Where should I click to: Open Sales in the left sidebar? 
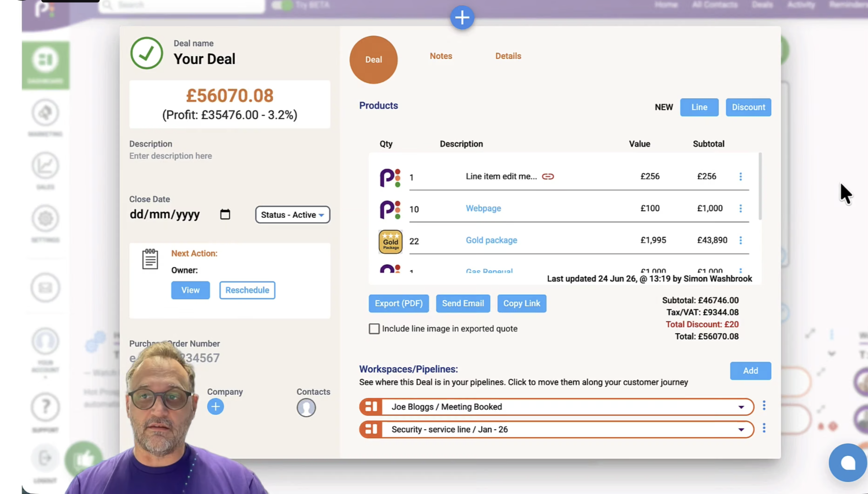point(45,170)
